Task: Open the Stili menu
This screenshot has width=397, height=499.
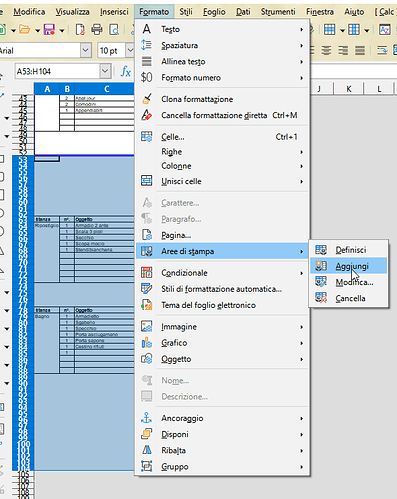Action: pos(186,12)
